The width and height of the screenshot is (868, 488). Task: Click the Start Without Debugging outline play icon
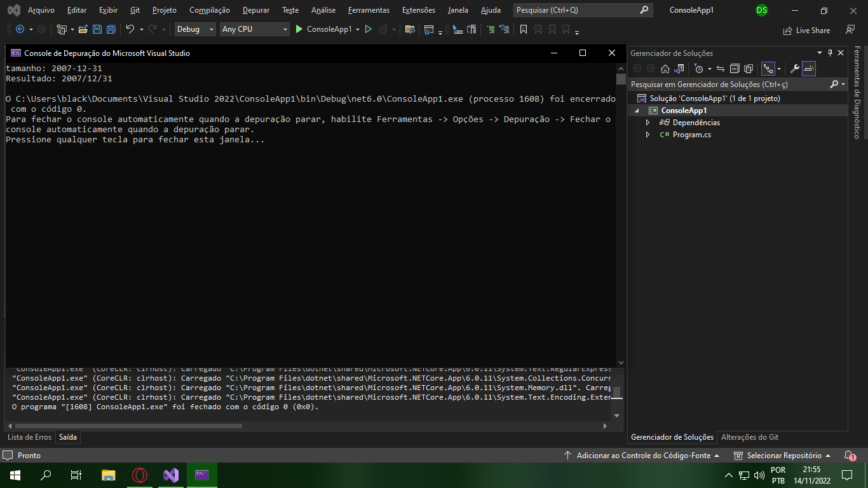click(x=368, y=29)
